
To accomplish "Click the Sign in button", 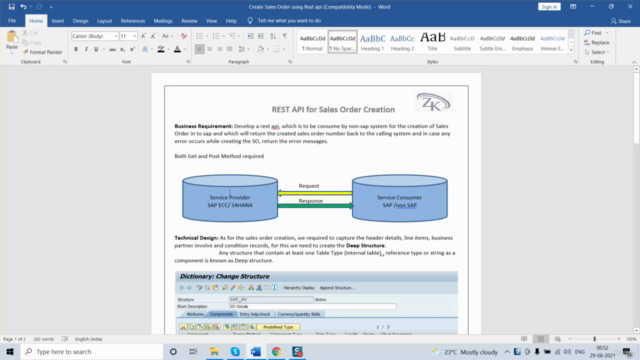I will pyautogui.click(x=549, y=7).
